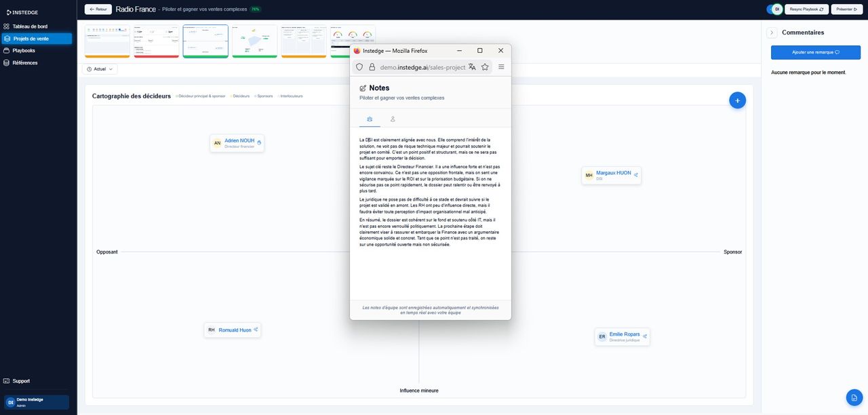Viewport: 868px width, 415px height.
Task: Open the Tableau de bord section
Action: tap(31, 25)
